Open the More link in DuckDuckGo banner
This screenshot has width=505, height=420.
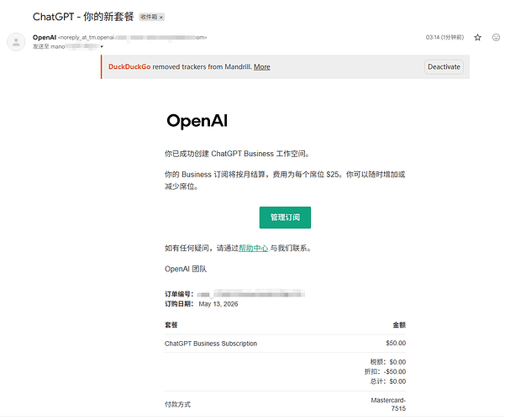click(x=262, y=67)
